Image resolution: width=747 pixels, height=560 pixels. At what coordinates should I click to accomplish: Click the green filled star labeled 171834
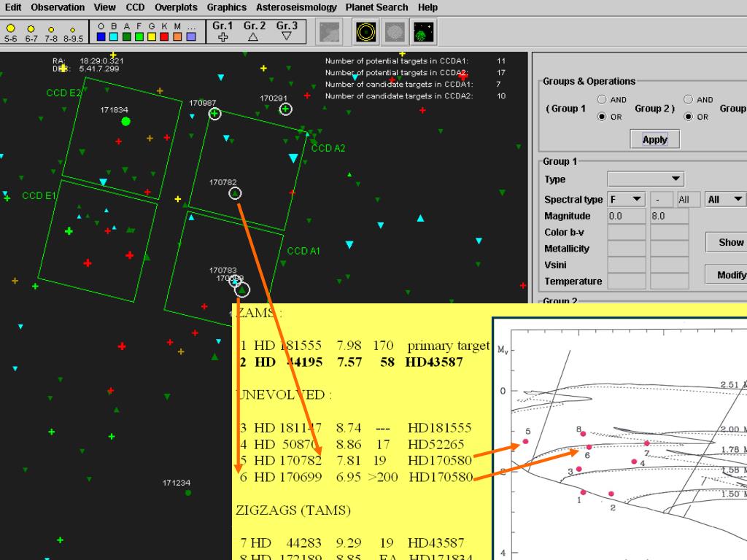[125, 122]
